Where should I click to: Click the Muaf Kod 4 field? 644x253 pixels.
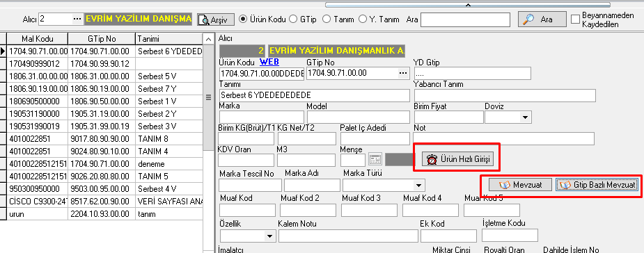tap(430, 210)
